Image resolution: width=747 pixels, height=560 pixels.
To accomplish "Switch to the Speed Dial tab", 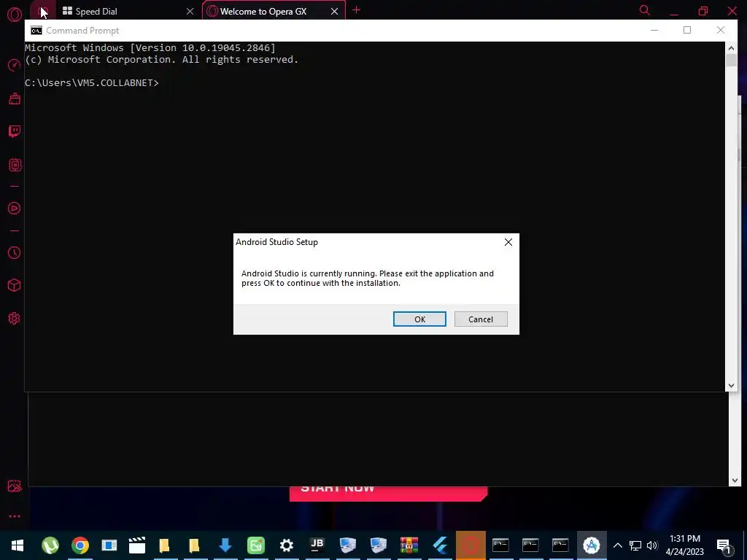I will pyautogui.click(x=125, y=11).
